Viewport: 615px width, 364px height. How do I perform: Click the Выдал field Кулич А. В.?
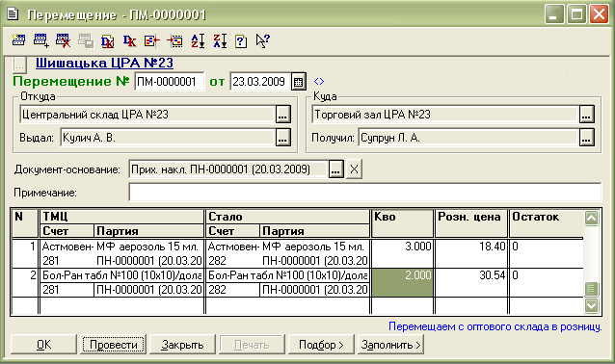pos(168,138)
